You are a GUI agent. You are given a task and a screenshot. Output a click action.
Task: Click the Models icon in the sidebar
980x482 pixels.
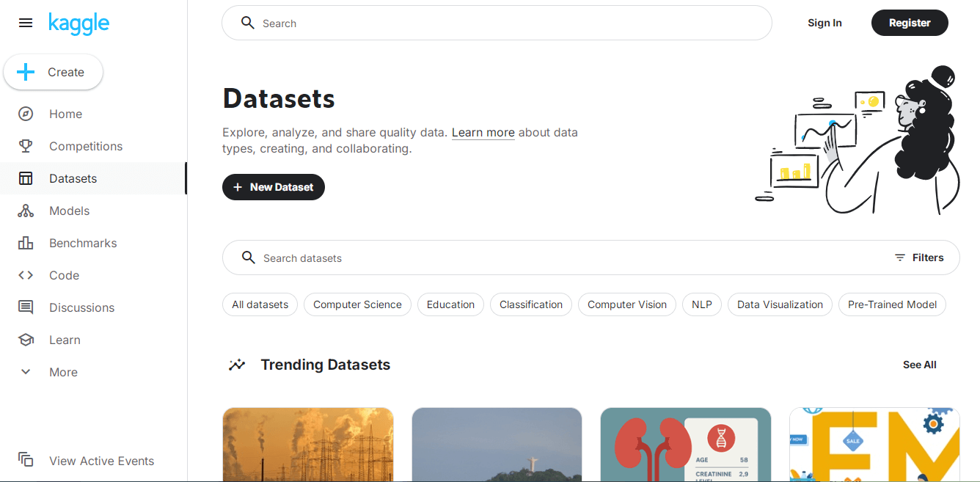coord(25,211)
